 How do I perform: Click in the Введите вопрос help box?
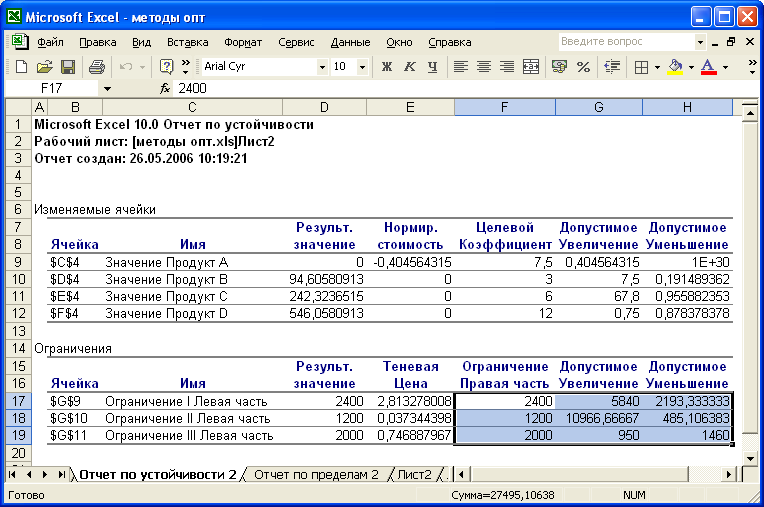[627, 42]
